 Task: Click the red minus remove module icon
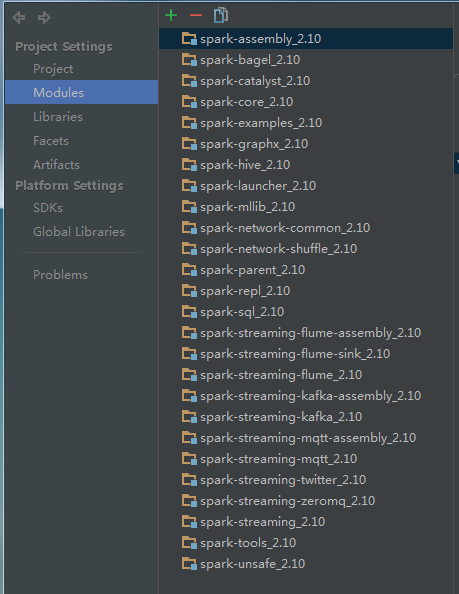(196, 16)
